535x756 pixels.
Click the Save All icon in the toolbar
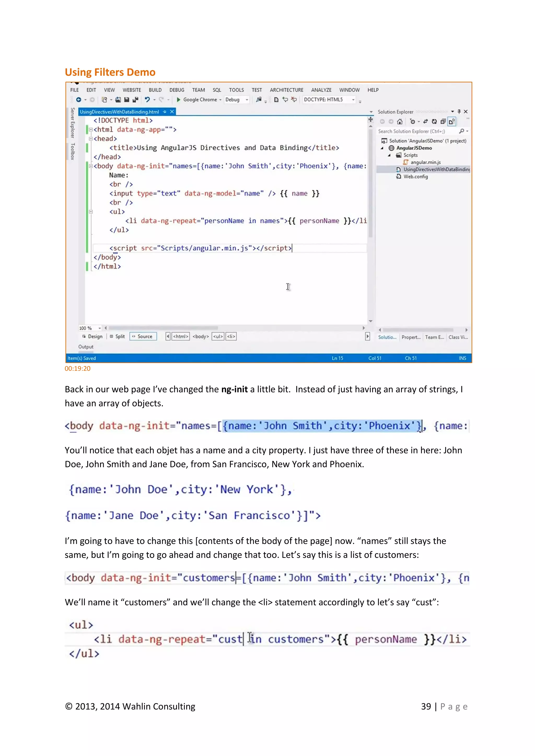[x=135, y=99]
